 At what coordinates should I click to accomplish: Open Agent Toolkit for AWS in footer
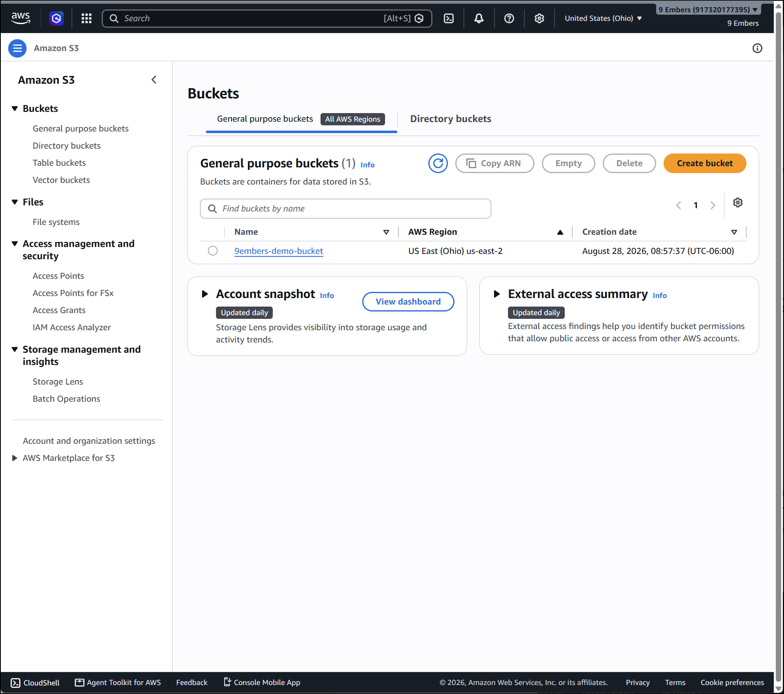tap(118, 683)
